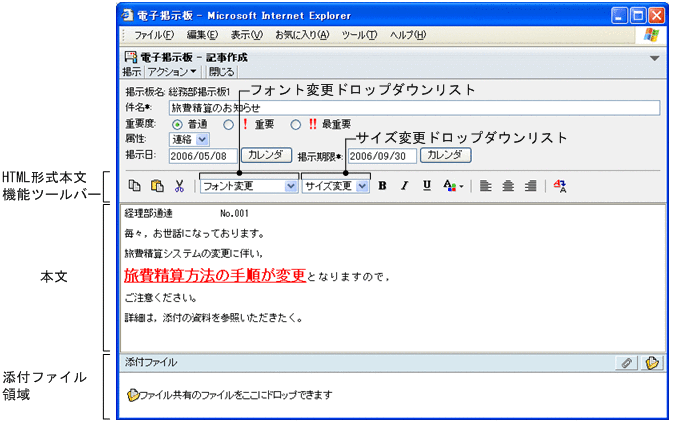The image size is (673, 423).
Task: Click the 添付ファイル header label
Action: pyautogui.click(x=151, y=363)
